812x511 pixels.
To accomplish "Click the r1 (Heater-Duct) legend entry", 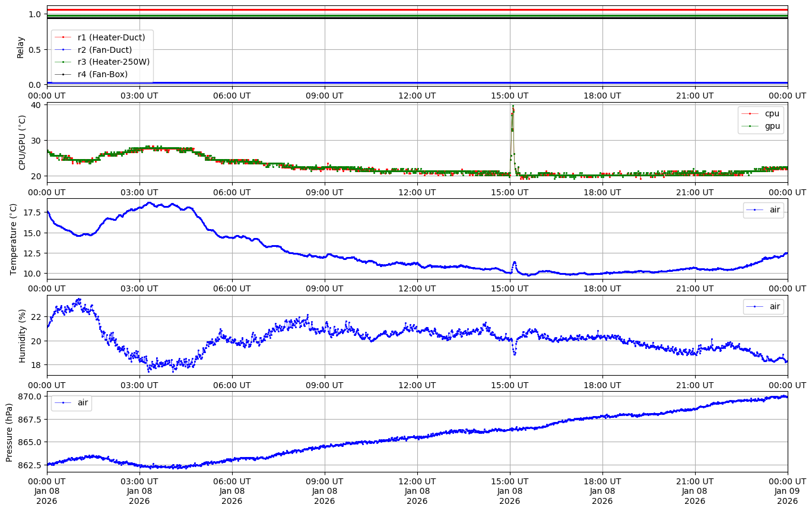I will [111, 37].
